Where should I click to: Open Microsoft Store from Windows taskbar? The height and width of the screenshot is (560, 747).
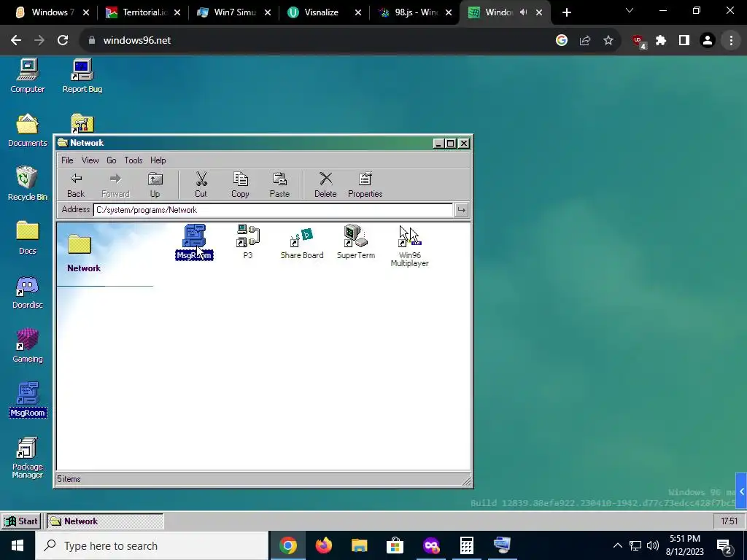point(395,545)
